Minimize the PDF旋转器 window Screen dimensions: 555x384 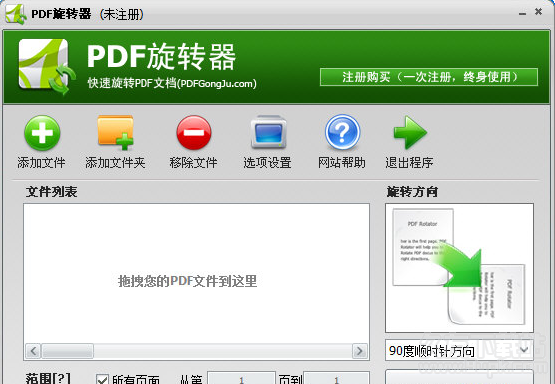pos(522,13)
